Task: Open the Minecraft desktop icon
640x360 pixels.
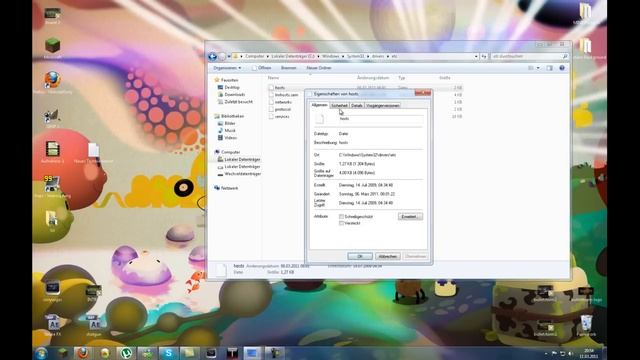Action: tap(53, 48)
